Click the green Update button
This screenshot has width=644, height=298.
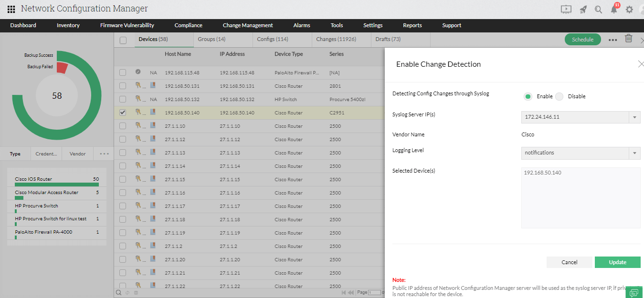click(x=617, y=262)
